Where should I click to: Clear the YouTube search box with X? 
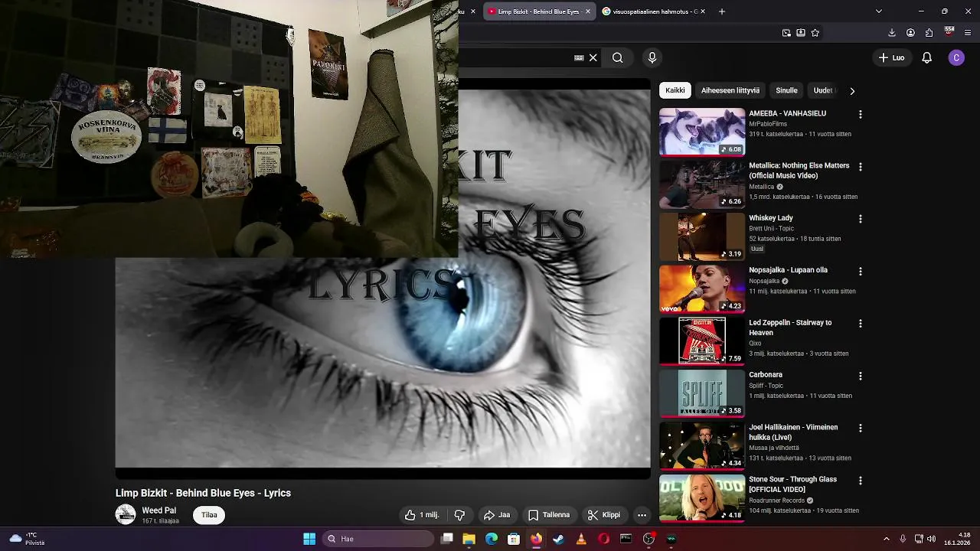click(593, 57)
